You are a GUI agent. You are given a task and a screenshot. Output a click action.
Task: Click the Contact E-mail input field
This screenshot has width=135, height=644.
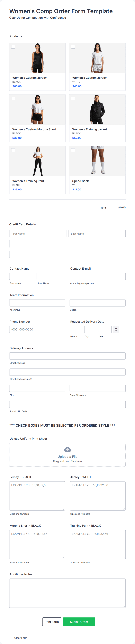click(x=97, y=276)
